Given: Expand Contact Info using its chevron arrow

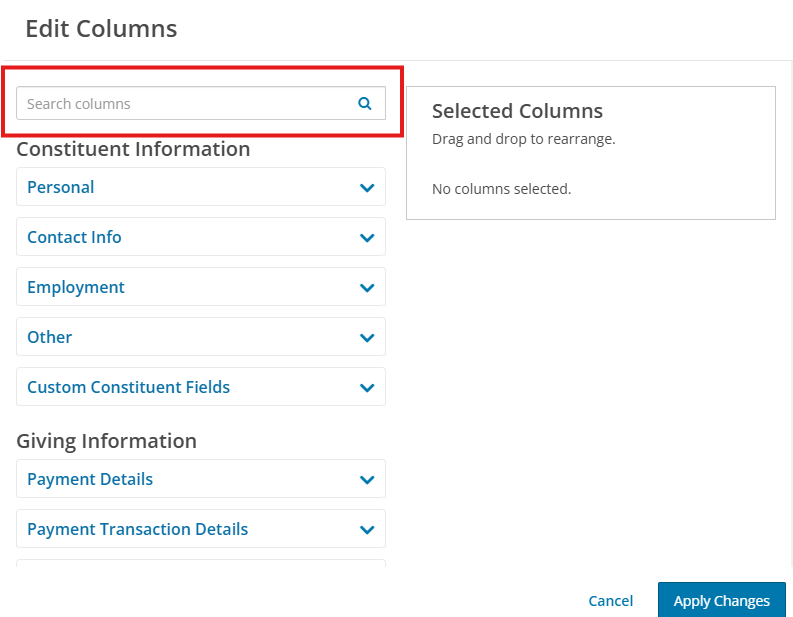Looking at the screenshot, I should [x=367, y=238].
